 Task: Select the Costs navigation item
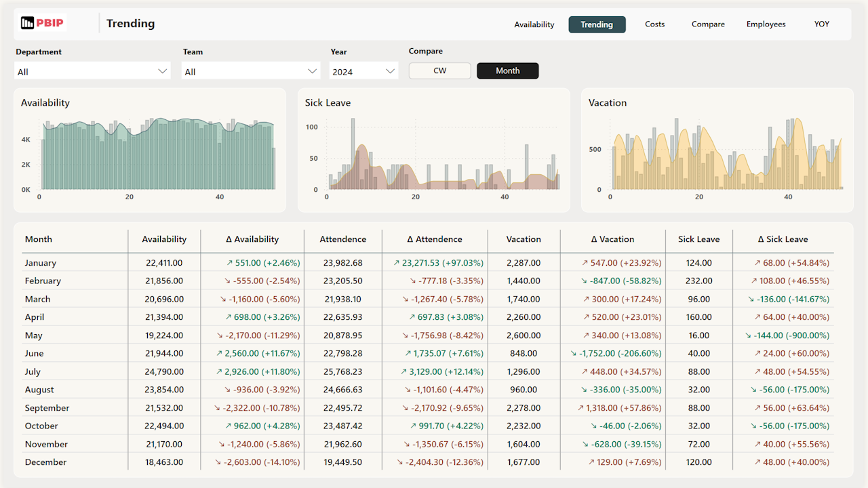coord(654,24)
